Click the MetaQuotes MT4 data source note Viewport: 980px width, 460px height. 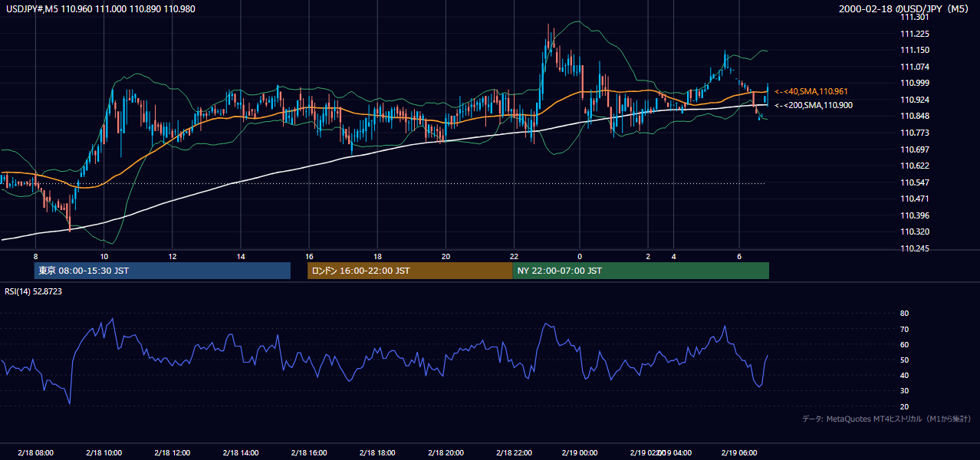pos(886,419)
